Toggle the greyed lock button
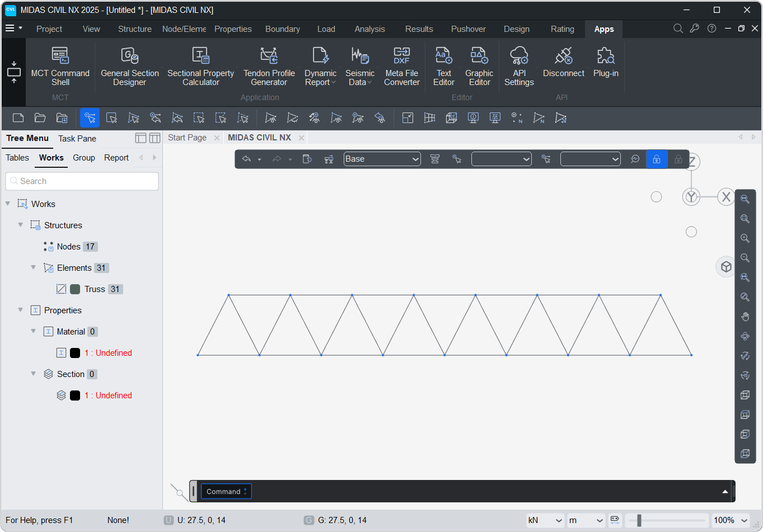 (678, 159)
